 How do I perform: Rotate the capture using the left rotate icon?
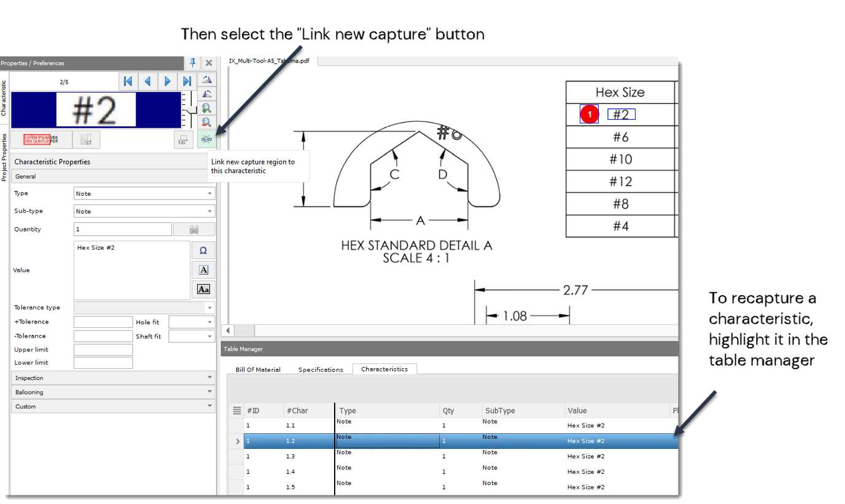tap(207, 79)
